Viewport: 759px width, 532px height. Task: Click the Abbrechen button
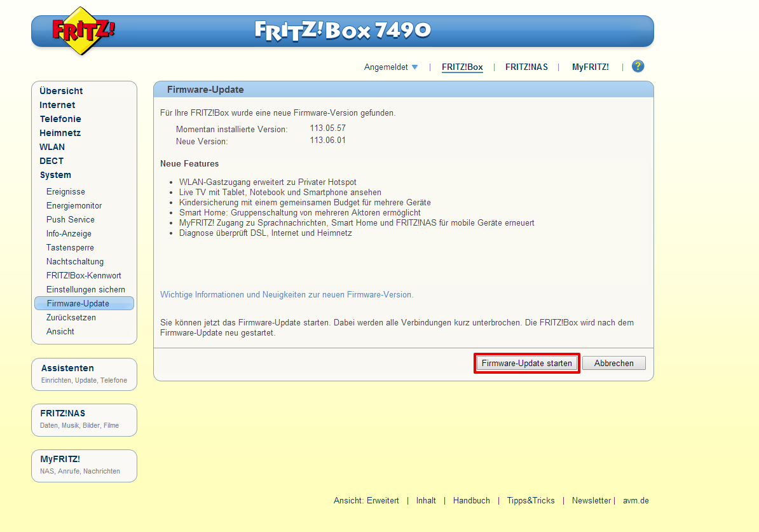613,363
